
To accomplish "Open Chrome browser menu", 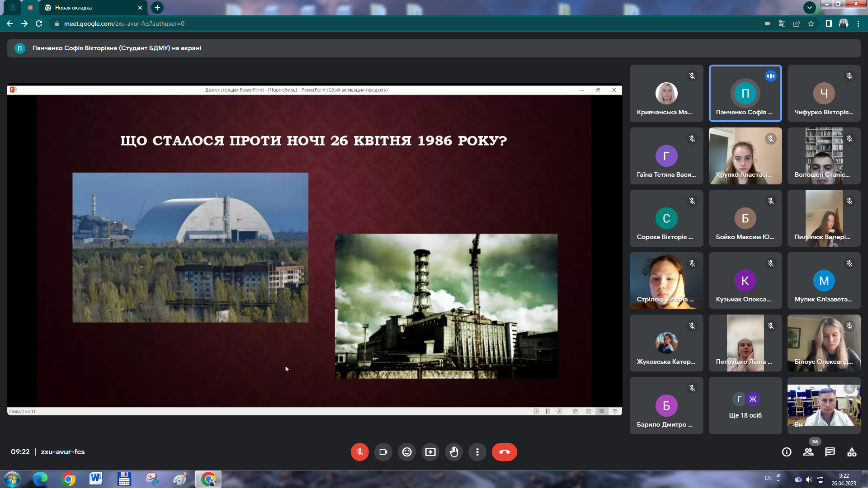I will point(858,24).
